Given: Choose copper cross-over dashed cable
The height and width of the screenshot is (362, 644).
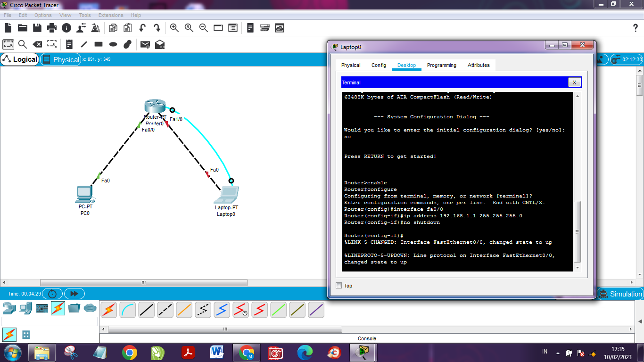Looking at the screenshot, I should tap(165, 310).
